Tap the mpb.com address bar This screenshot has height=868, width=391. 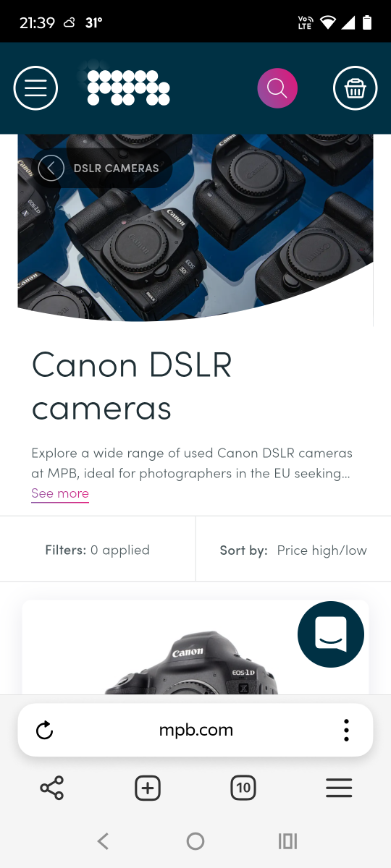195,731
